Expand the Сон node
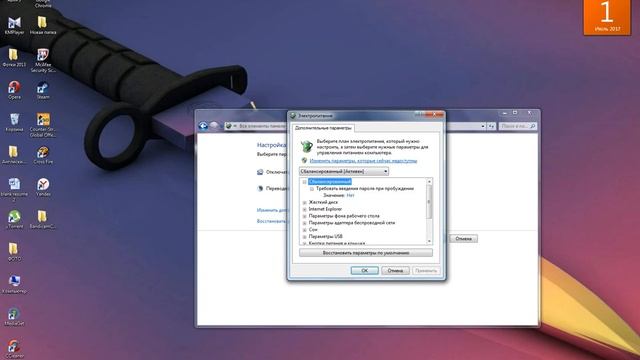The width and height of the screenshot is (640, 360). tap(304, 230)
